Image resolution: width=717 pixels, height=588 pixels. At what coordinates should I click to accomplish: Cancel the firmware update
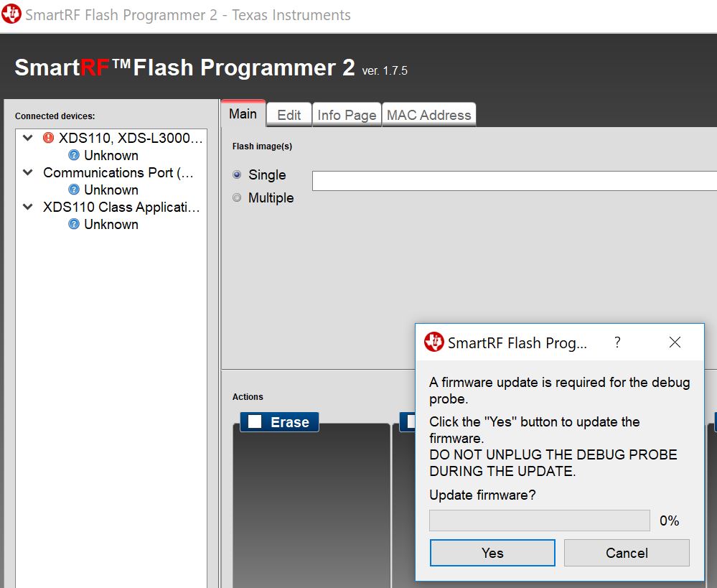click(x=627, y=553)
